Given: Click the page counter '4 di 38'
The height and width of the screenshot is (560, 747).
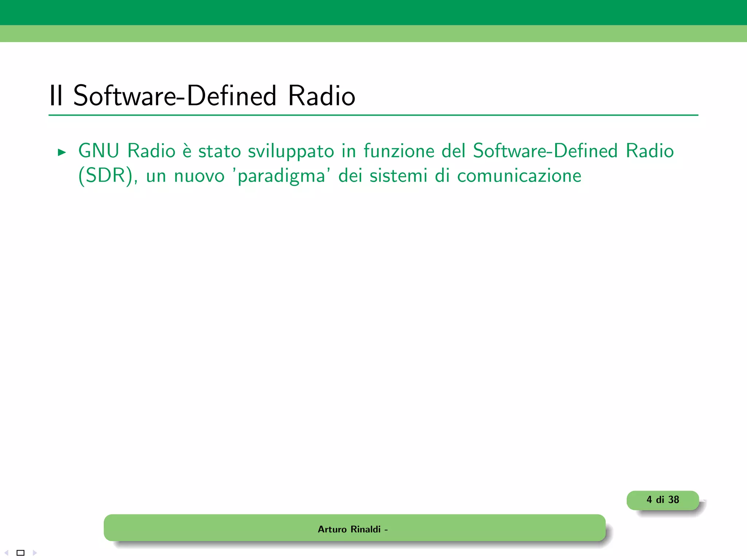Looking at the screenshot, I should [x=663, y=500].
